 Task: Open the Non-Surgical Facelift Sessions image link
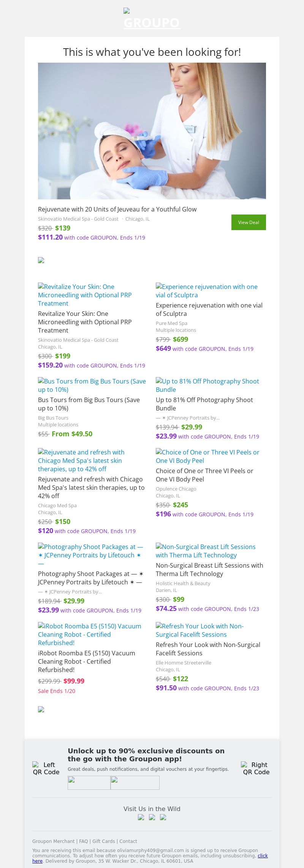[199, 630]
